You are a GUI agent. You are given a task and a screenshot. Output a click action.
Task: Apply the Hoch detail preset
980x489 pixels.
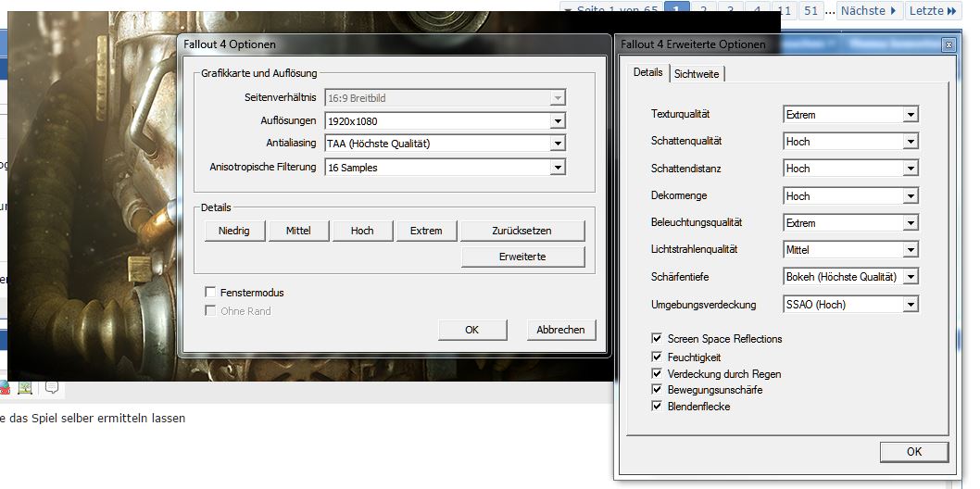pyautogui.click(x=362, y=231)
